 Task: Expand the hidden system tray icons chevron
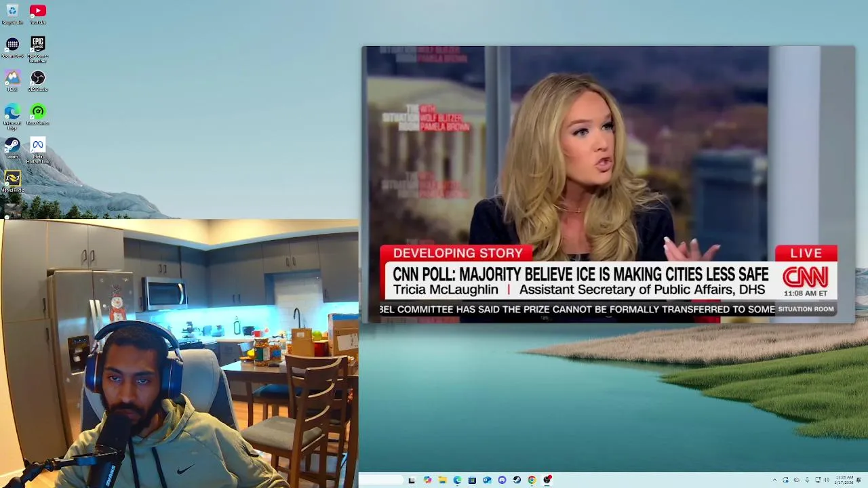[774, 480]
